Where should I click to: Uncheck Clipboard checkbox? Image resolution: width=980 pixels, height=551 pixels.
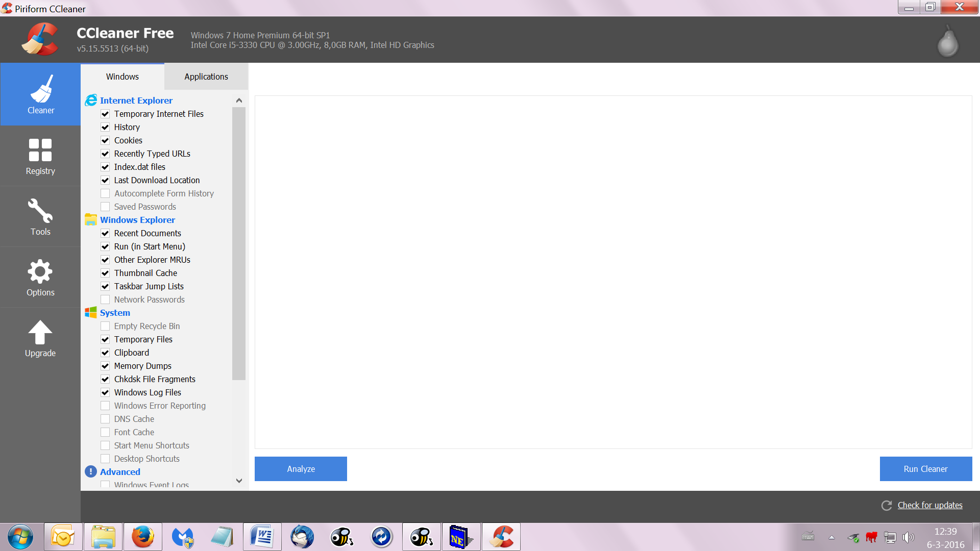point(105,353)
